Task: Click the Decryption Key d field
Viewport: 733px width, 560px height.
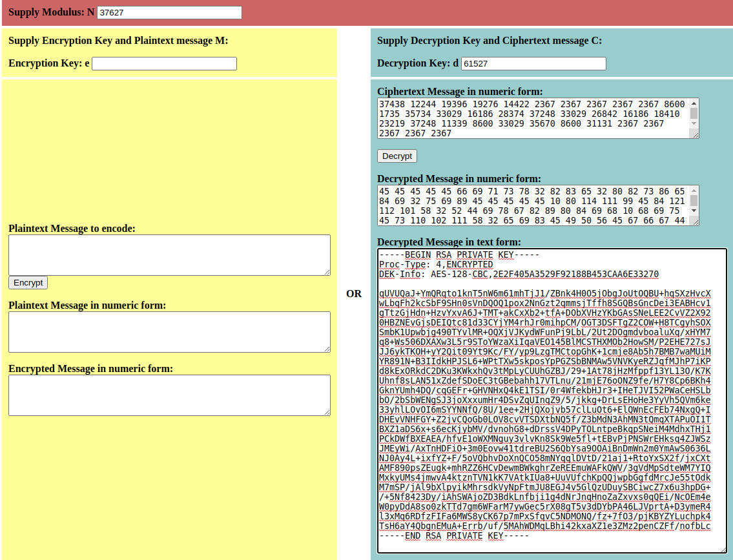Action: pyautogui.click(x=533, y=63)
